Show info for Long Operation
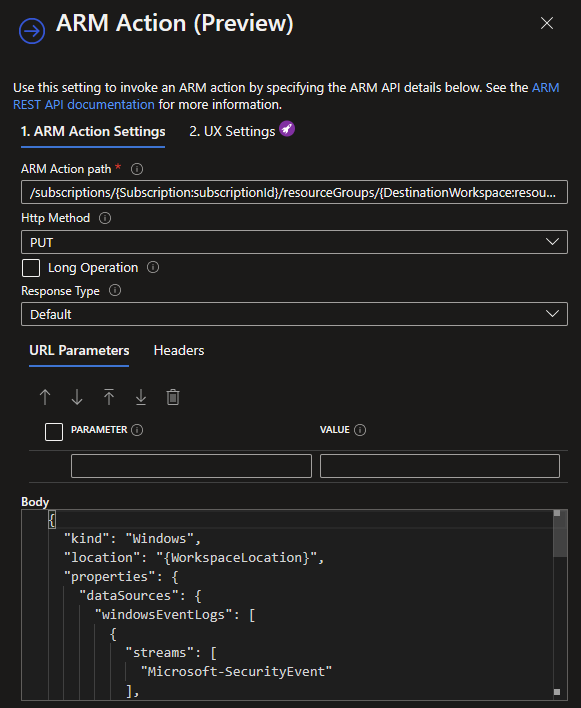The height and width of the screenshot is (708, 581). pos(153,267)
